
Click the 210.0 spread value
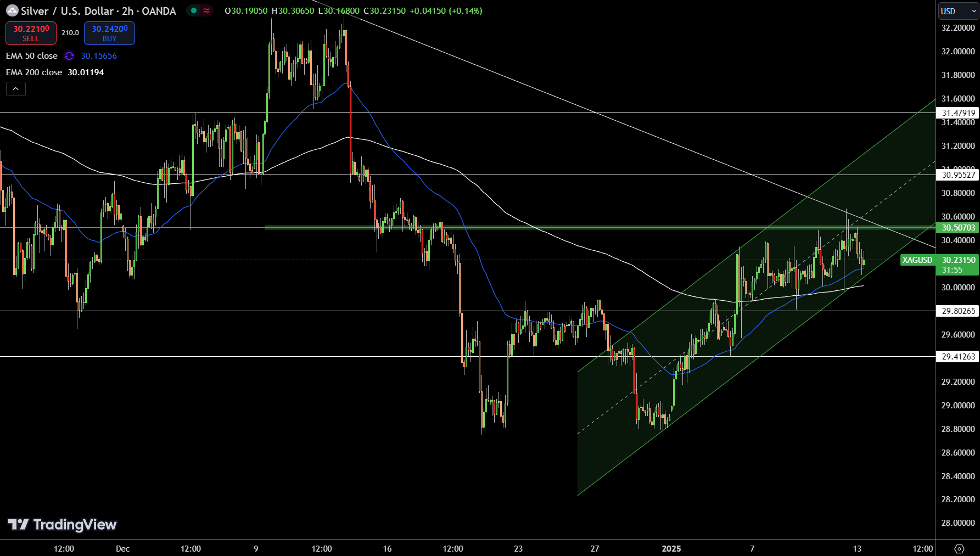(x=70, y=33)
